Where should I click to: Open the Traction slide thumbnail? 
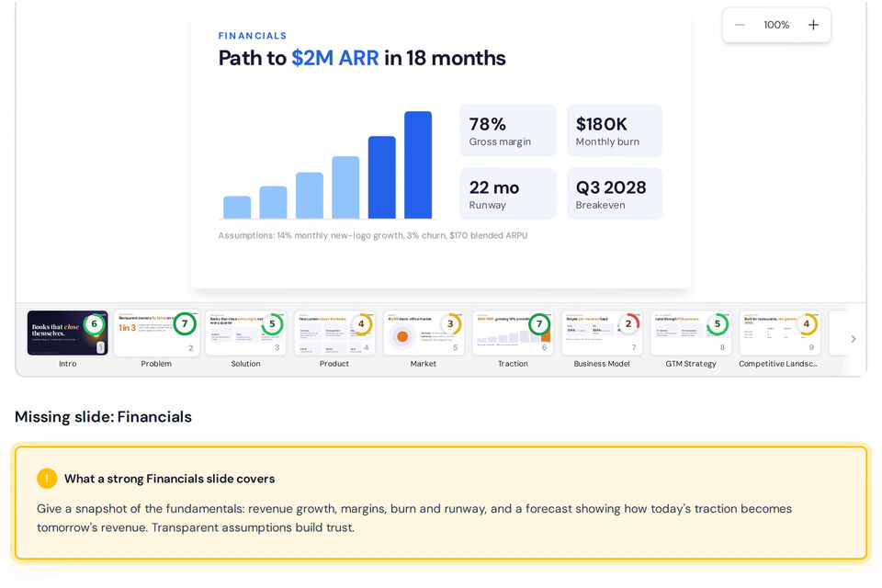point(513,333)
